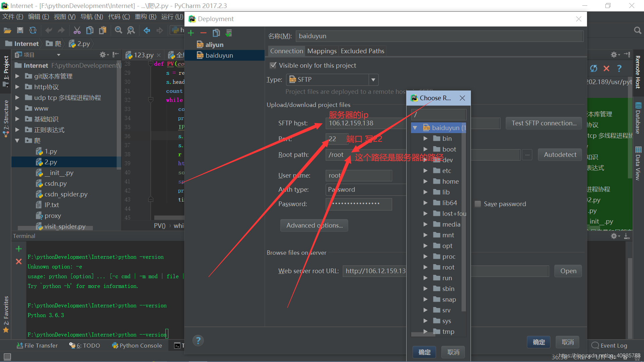Expand the root folder in chooser
This screenshot has height=362, width=644.
425,267
